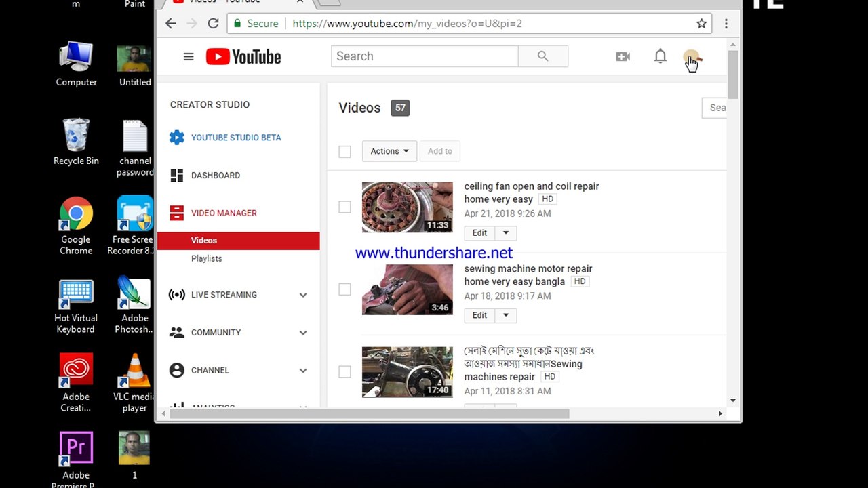Open Hot Virtual Keyboard shortcut
This screenshot has width=868, height=488.
point(76,305)
